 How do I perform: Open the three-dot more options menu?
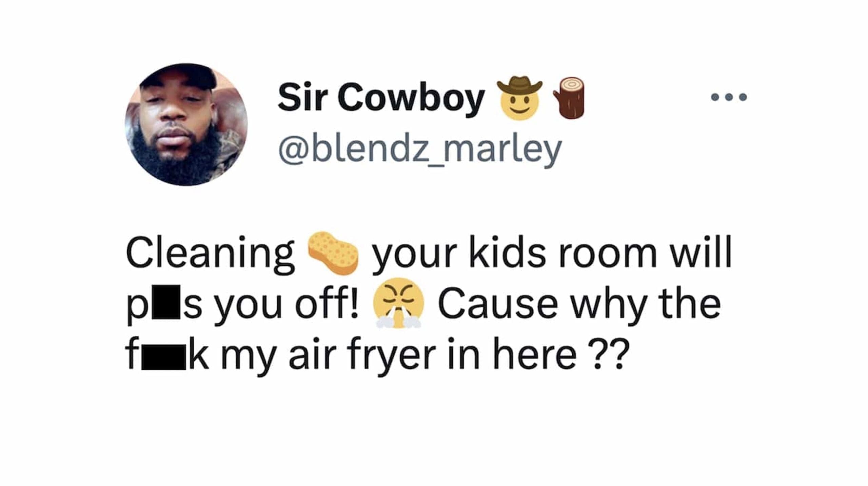pyautogui.click(x=729, y=97)
